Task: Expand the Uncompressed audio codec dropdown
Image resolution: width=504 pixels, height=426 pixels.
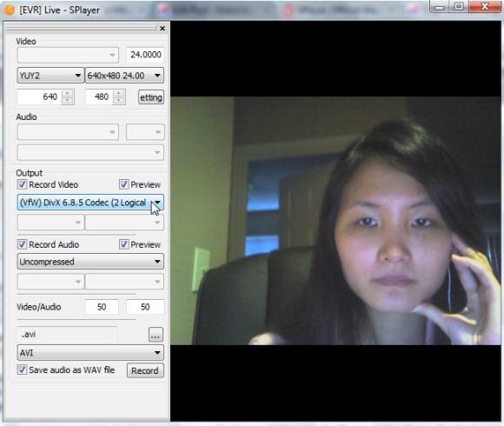Action: pos(90,262)
